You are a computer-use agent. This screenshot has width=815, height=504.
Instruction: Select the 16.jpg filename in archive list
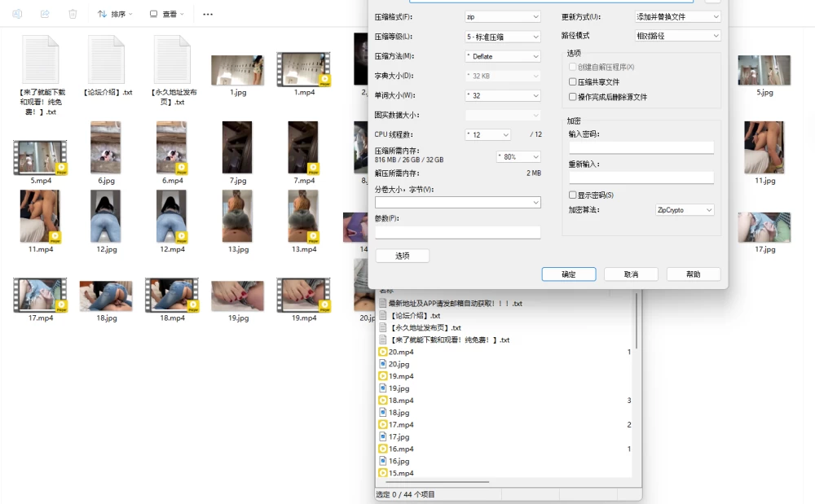[x=399, y=461]
